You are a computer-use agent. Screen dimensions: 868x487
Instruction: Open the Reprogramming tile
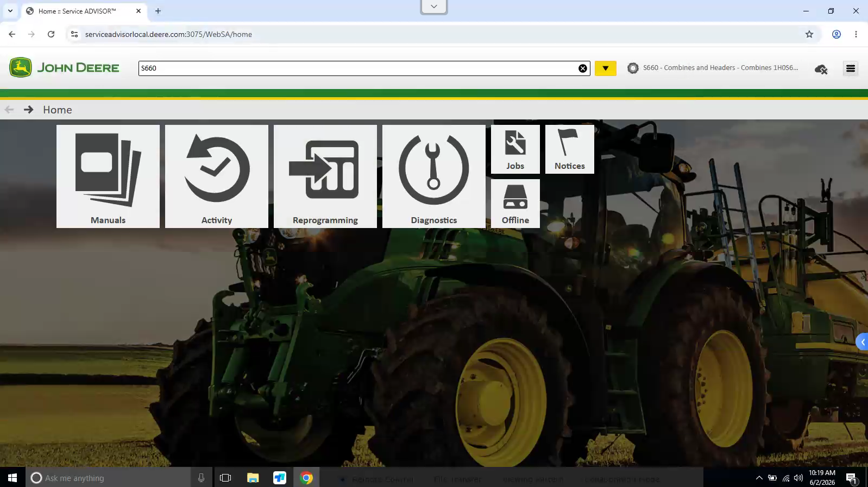(325, 176)
